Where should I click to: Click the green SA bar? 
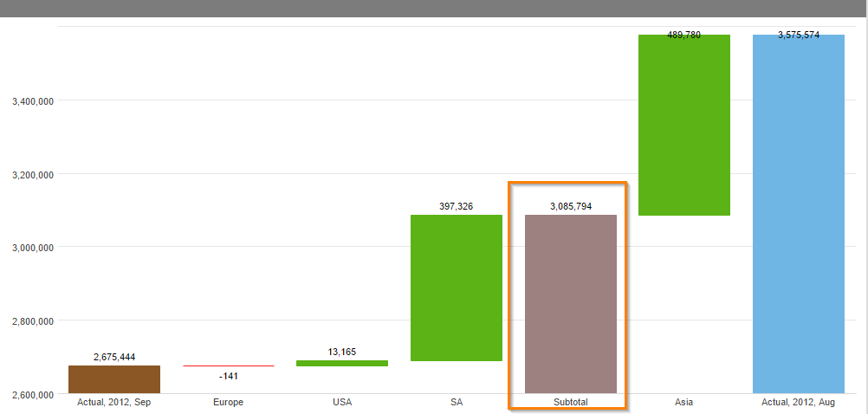tap(457, 288)
